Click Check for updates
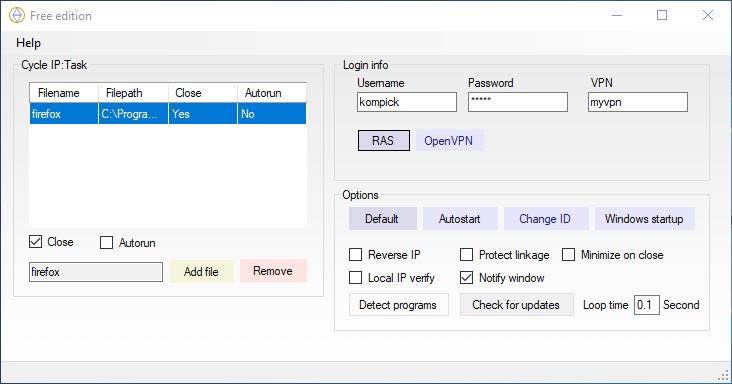Screen dimensions: 732x384 (x=516, y=305)
